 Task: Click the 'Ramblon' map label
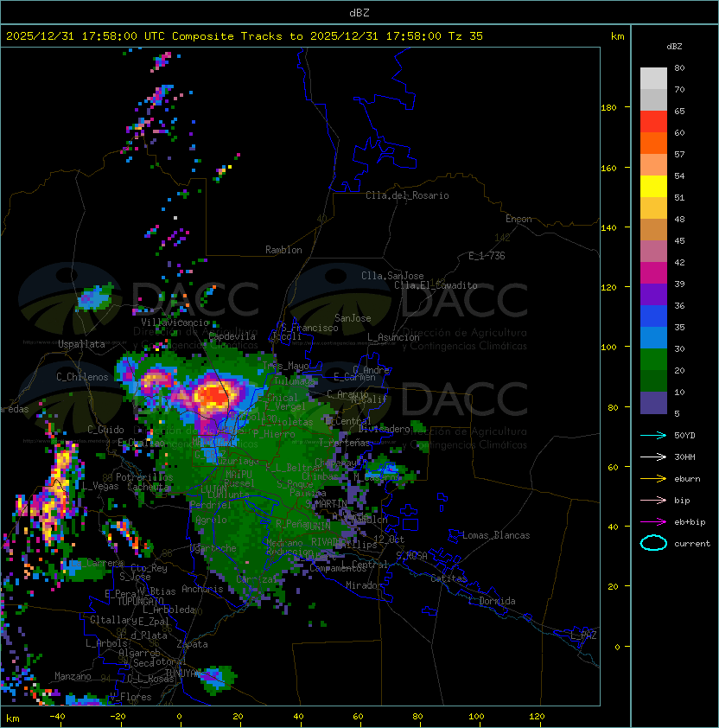[x=283, y=250]
